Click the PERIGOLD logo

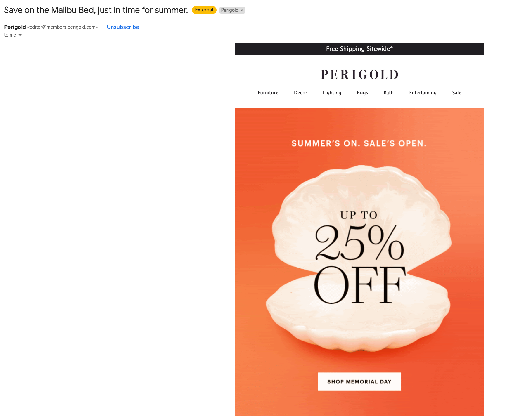tap(359, 74)
